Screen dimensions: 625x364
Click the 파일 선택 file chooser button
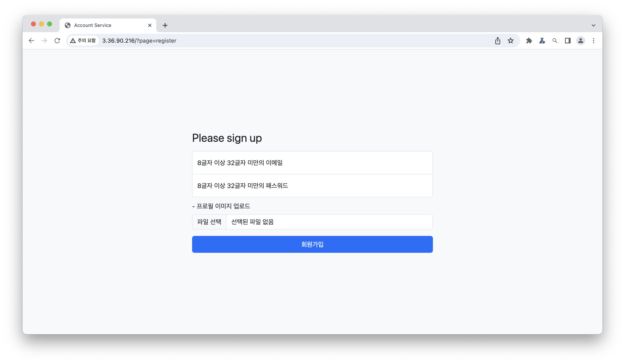209,222
